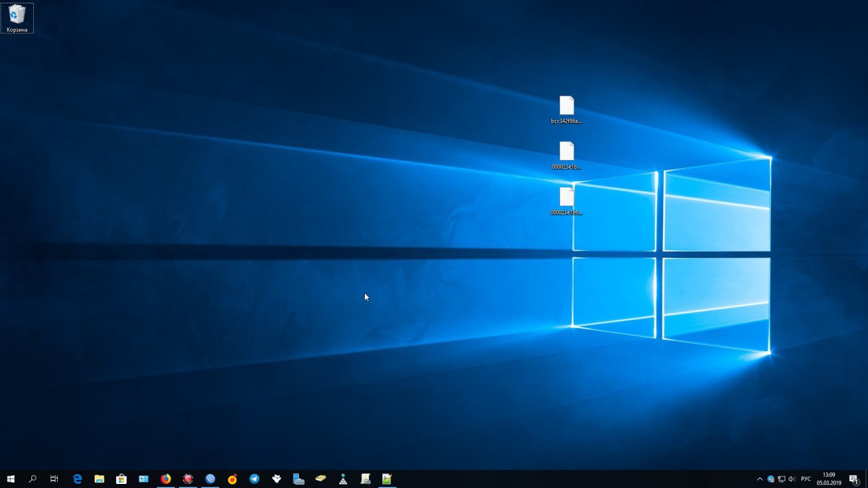This screenshot has height=488, width=868.
Task: Open the blue server app on taskbar
Action: (x=298, y=479)
